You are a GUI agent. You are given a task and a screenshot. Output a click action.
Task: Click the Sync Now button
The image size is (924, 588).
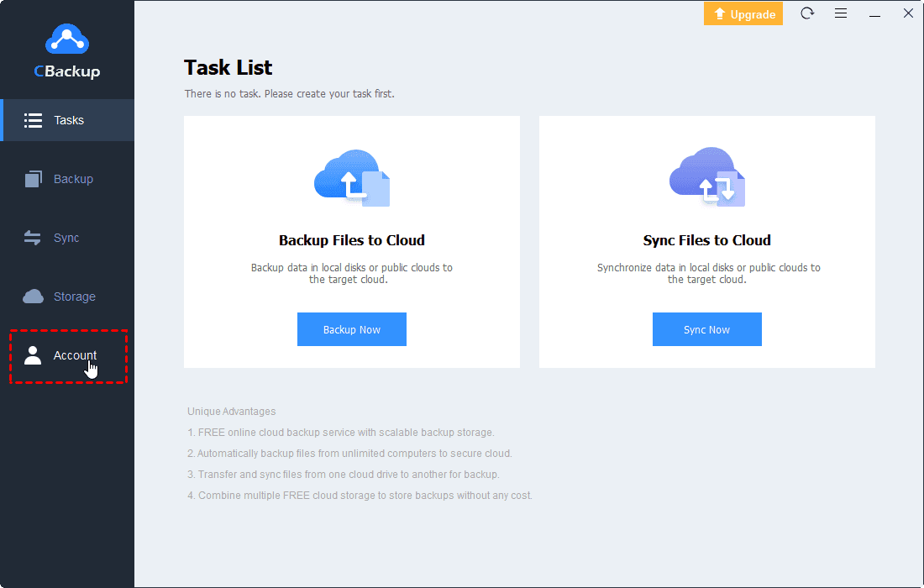tap(707, 329)
